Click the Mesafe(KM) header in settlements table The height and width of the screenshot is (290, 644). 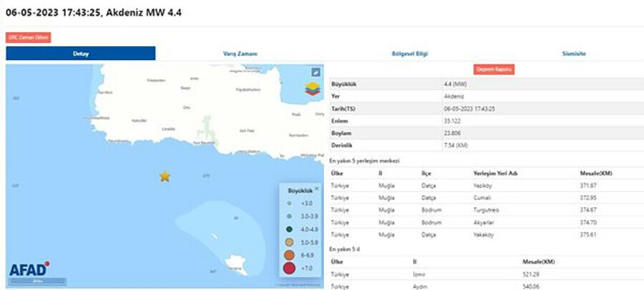[x=595, y=173]
